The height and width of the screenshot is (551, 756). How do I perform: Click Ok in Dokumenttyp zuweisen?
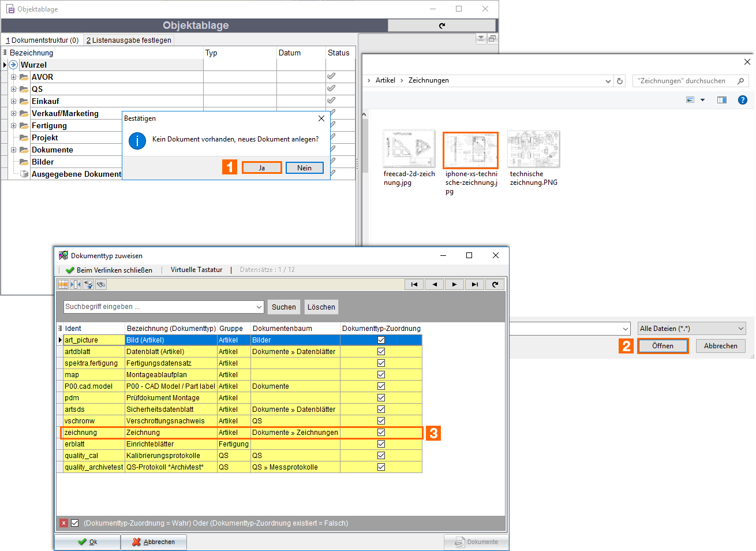coord(87,542)
